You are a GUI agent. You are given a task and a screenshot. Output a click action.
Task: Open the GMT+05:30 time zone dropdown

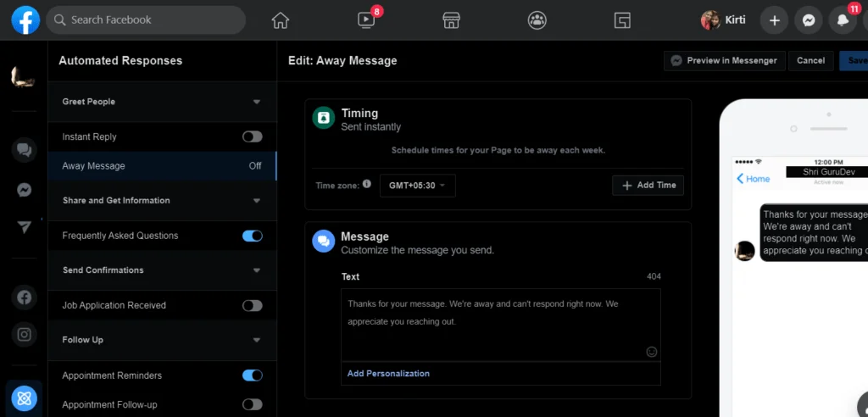tap(417, 186)
